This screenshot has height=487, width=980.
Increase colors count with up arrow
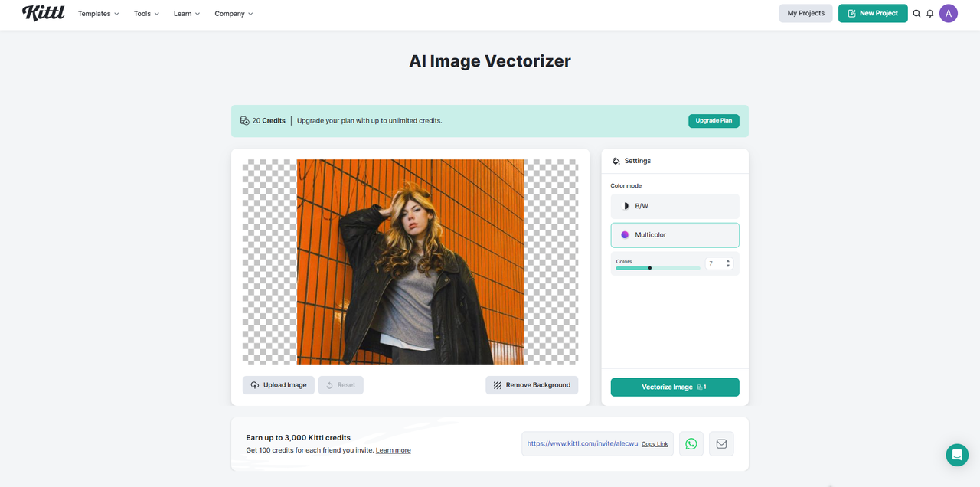[727, 261]
